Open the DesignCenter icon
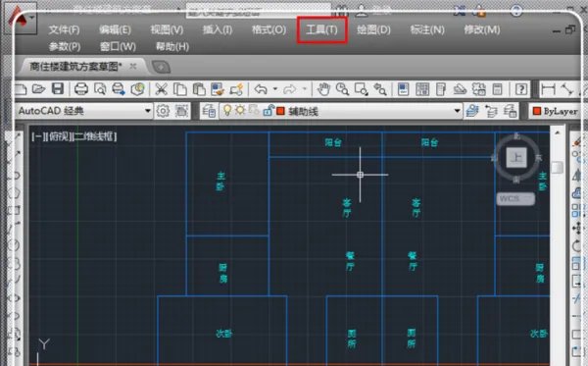The width and height of the screenshot is (588, 366). tap(422, 89)
